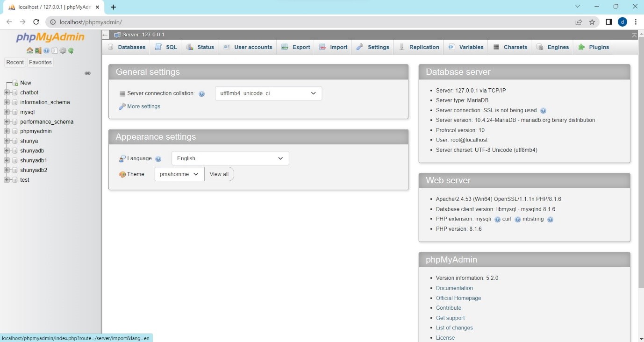Switch to the SQL tab
Image resolution: width=644 pixels, height=342 pixels.
point(166,47)
